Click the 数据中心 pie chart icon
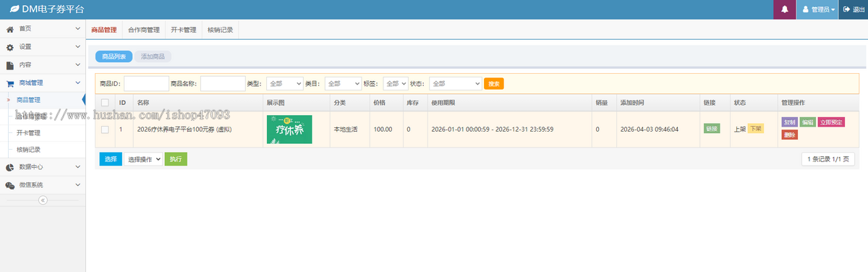 click(10, 167)
